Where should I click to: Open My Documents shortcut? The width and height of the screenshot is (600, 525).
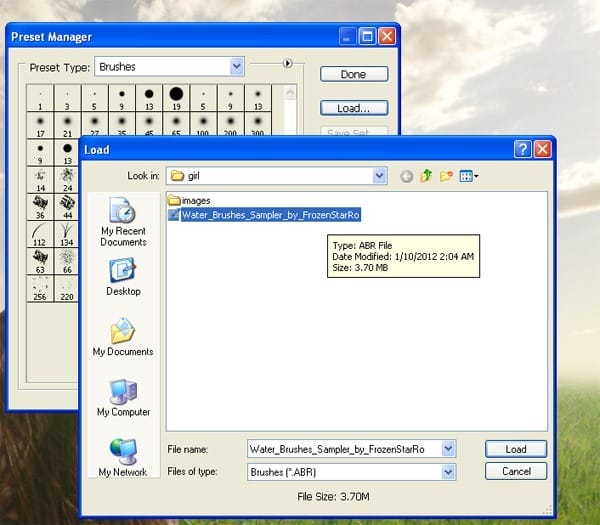123,337
